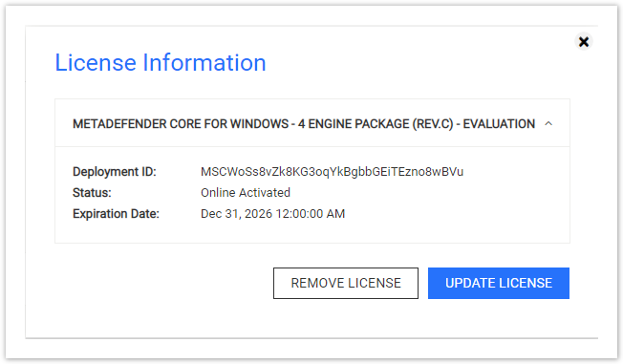Click the 4 ENGINE PACKAGE text

(354, 124)
